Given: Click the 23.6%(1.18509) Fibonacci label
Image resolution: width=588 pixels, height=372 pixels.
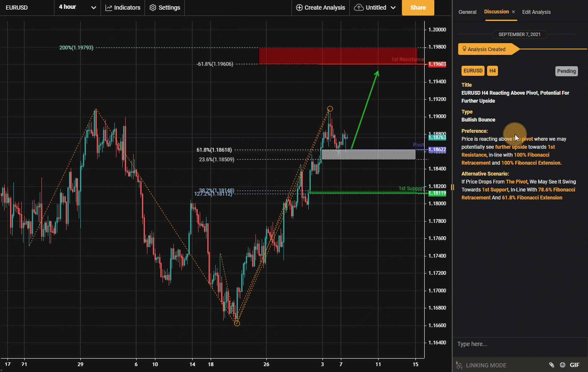Looking at the screenshot, I should (x=217, y=160).
